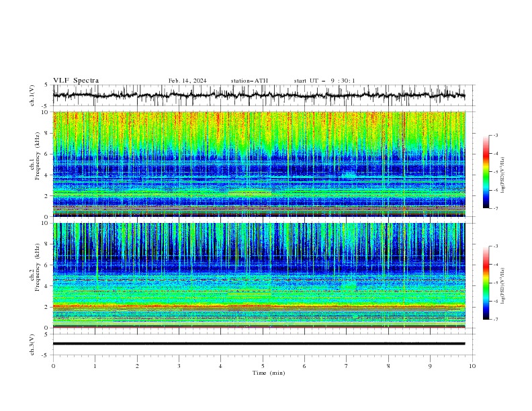Click the ch.1 voltage waveform trace
The width and height of the screenshot is (532, 411).
259,95
